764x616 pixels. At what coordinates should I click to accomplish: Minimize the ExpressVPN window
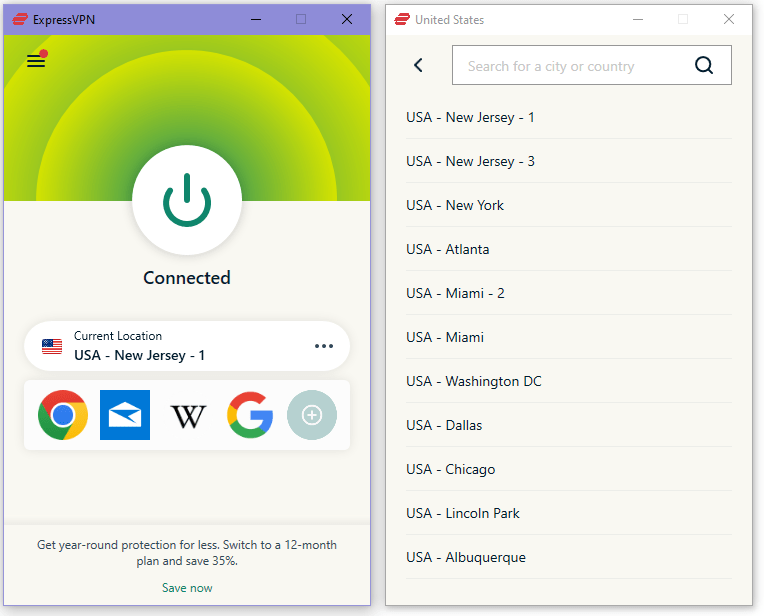tap(256, 19)
